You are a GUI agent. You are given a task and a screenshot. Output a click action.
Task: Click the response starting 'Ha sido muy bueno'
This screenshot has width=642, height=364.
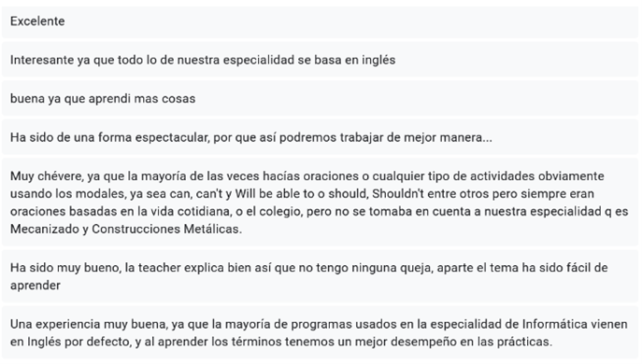(320, 276)
